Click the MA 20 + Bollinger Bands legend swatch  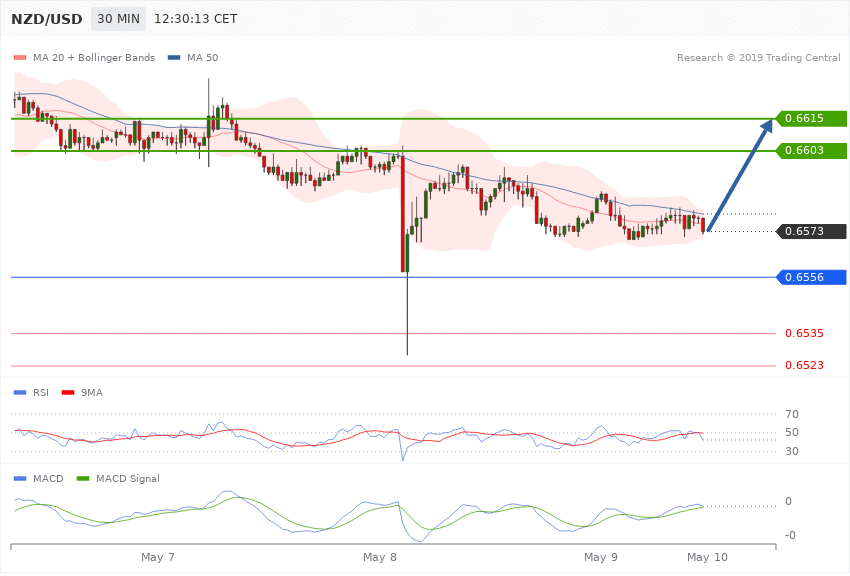pyautogui.click(x=20, y=57)
